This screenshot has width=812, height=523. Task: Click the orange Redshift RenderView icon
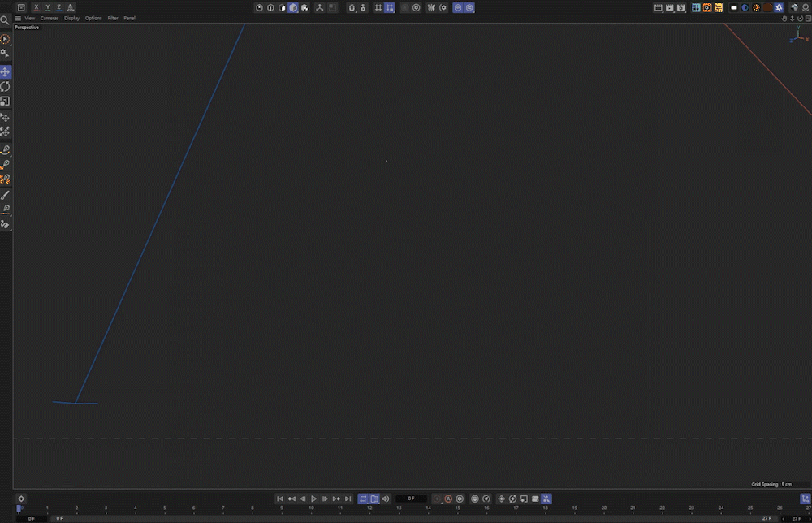pyautogui.click(x=707, y=8)
